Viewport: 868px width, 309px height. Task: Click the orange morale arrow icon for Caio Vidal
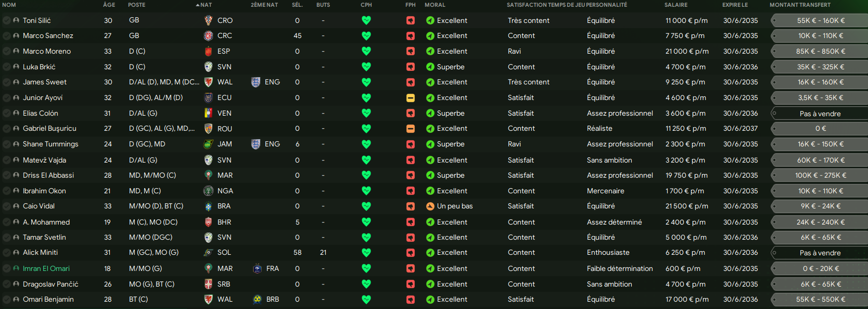pyautogui.click(x=430, y=206)
